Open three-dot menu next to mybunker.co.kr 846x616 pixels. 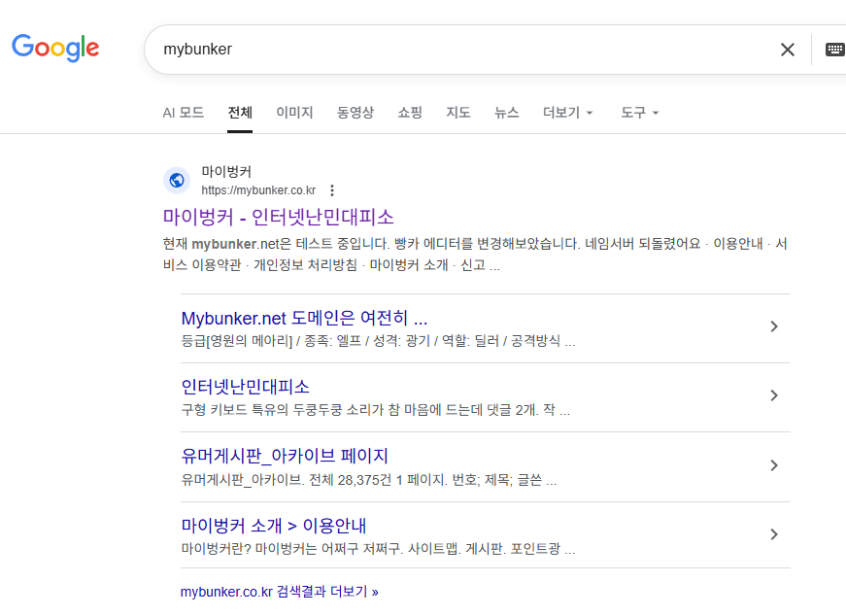332,190
